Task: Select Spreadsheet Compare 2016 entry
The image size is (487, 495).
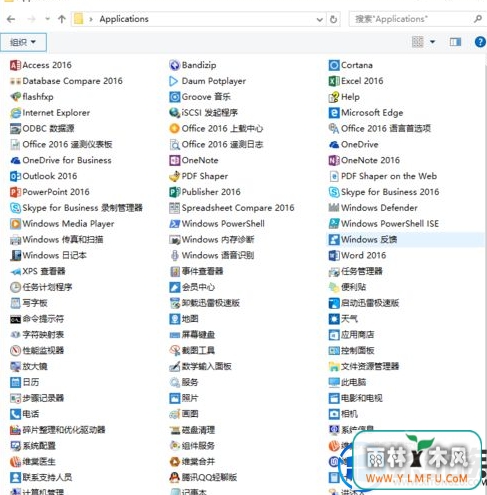Action: [x=232, y=208]
